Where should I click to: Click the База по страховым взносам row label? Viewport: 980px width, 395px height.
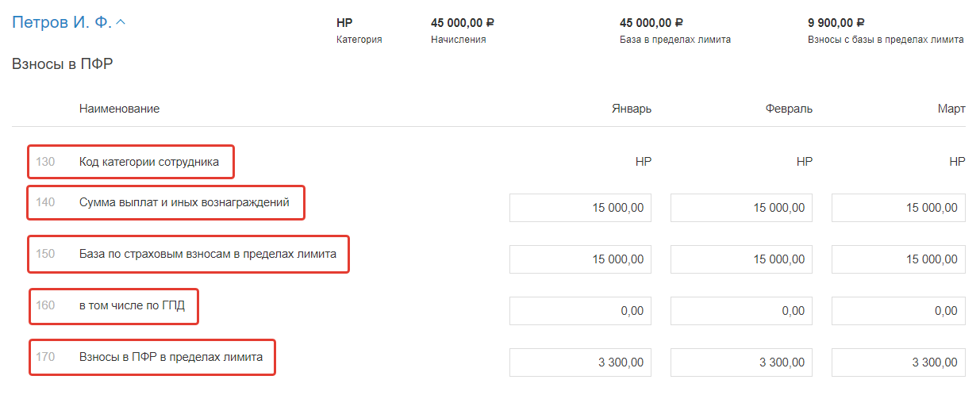208,254
